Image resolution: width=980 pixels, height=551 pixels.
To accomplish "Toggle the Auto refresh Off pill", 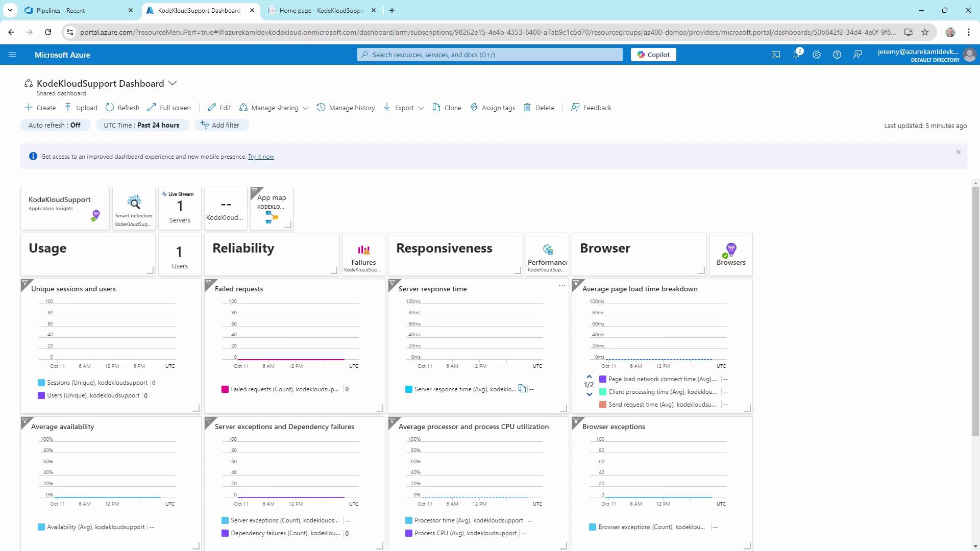I will [x=55, y=125].
